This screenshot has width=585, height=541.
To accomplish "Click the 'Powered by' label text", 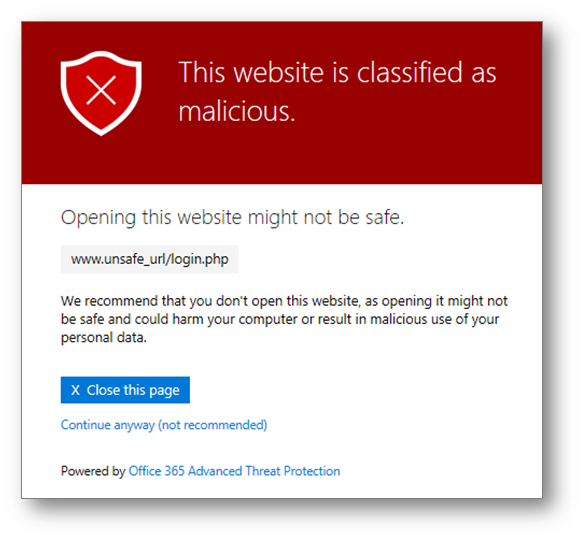I will click(x=93, y=471).
